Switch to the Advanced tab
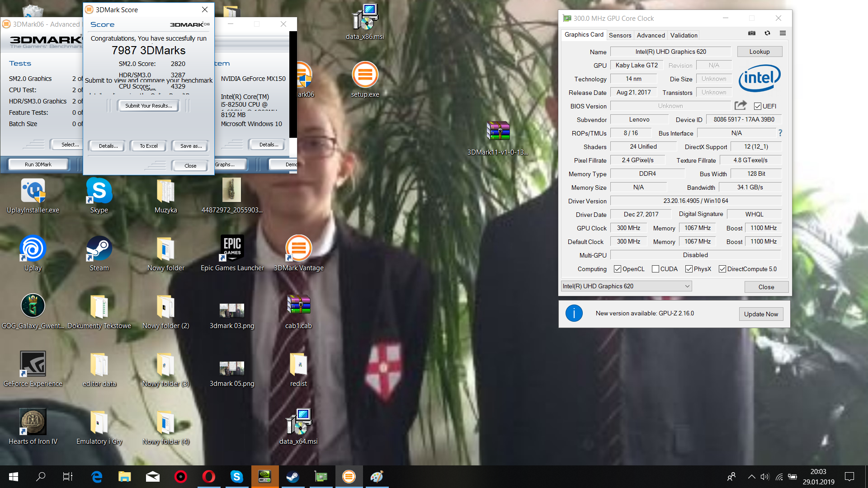Viewport: 868px width, 488px height. click(651, 35)
